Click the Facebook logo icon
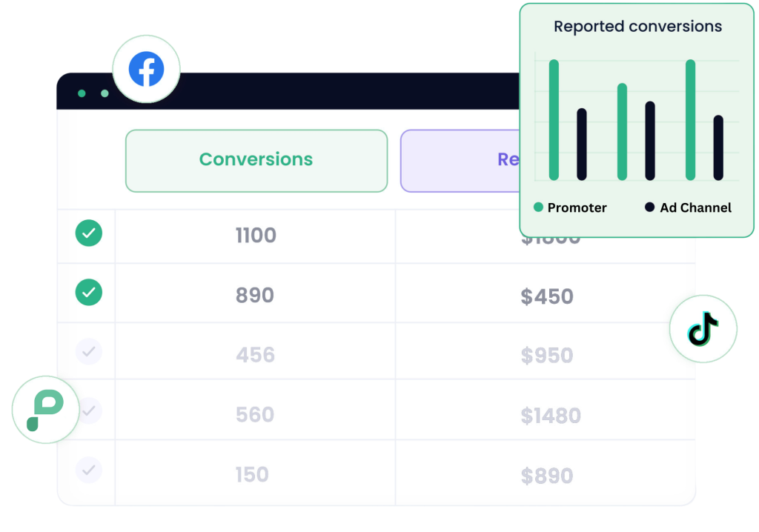Viewport: 759px width, 532px height. coord(146,69)
